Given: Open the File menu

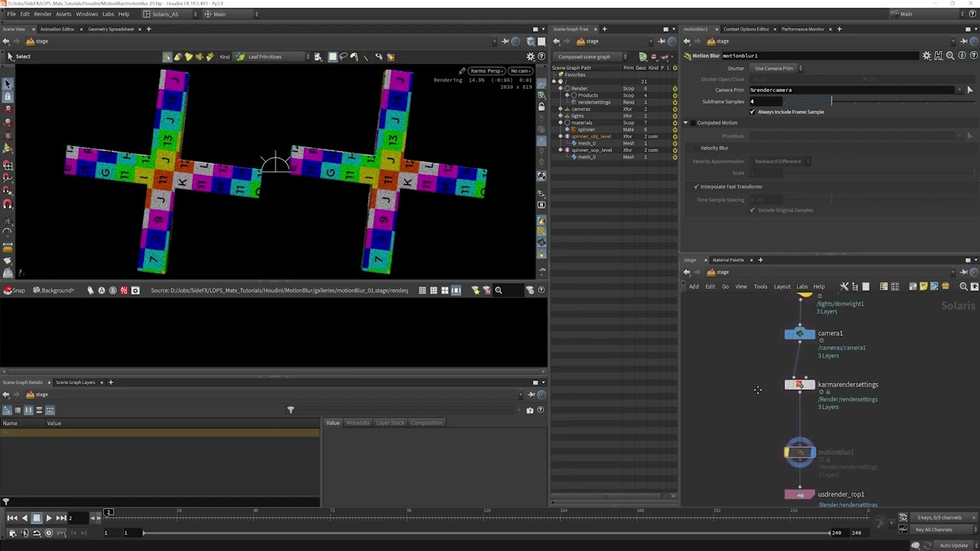Looking at the screenshot, I should point(11,14).
